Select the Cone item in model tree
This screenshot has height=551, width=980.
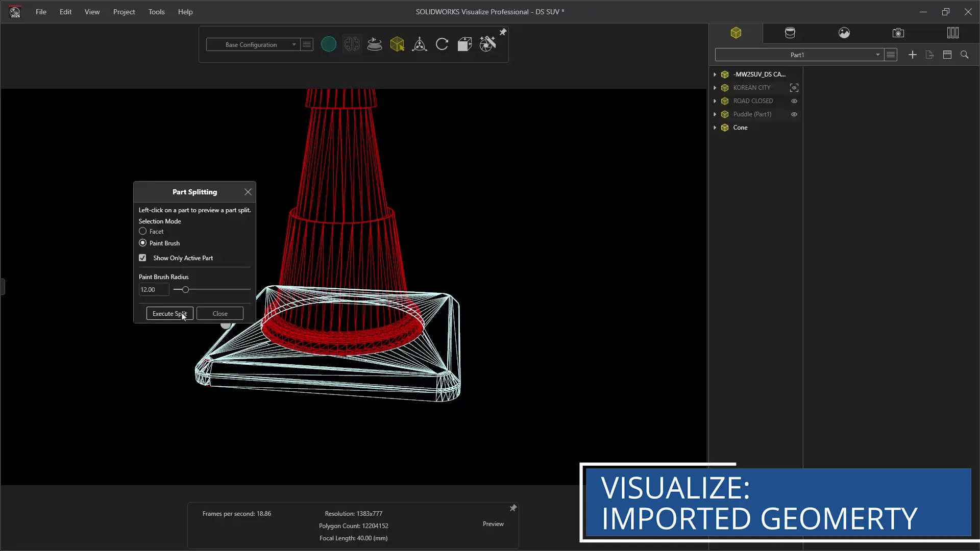pyautogui.click(x=740, y=128)
